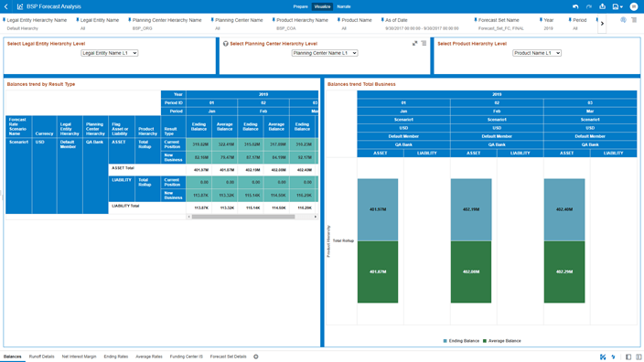The image size is (644, 362).
Task: Click the pin icon for As of Date
Action: 382,20
